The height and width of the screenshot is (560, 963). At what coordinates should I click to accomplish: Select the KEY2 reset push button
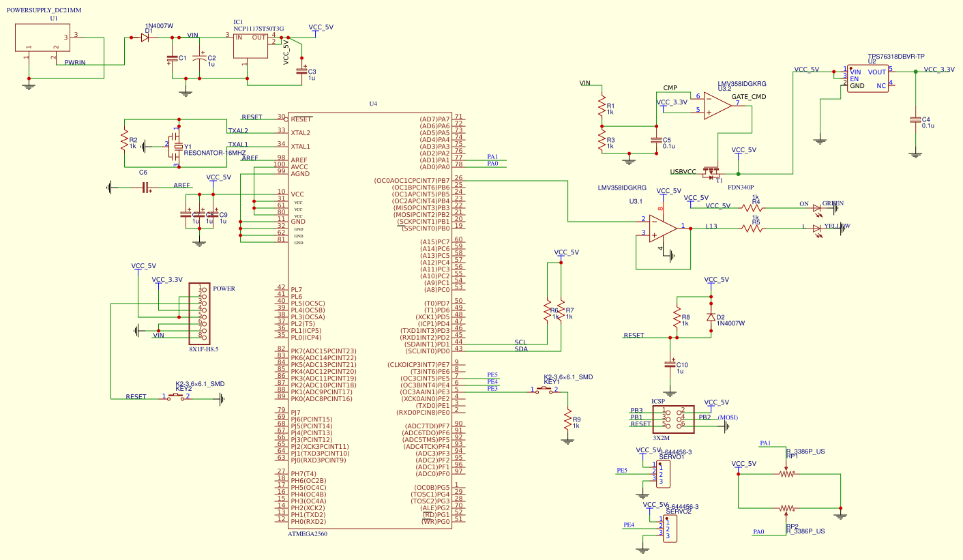click(177, 396)
